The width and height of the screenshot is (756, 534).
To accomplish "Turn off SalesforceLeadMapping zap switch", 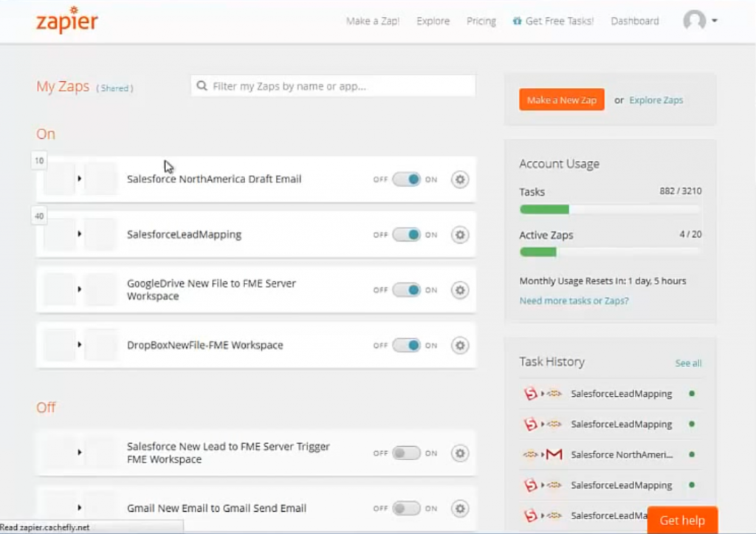I will [406, 235].
